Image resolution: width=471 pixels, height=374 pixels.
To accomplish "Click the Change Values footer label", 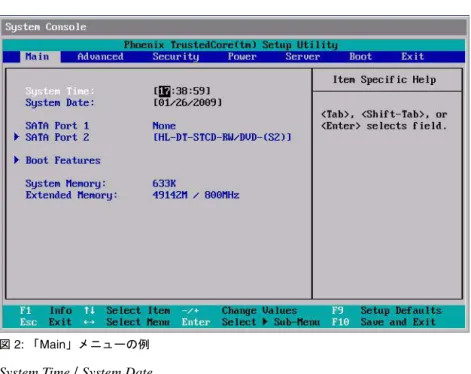I will [259, 310].
